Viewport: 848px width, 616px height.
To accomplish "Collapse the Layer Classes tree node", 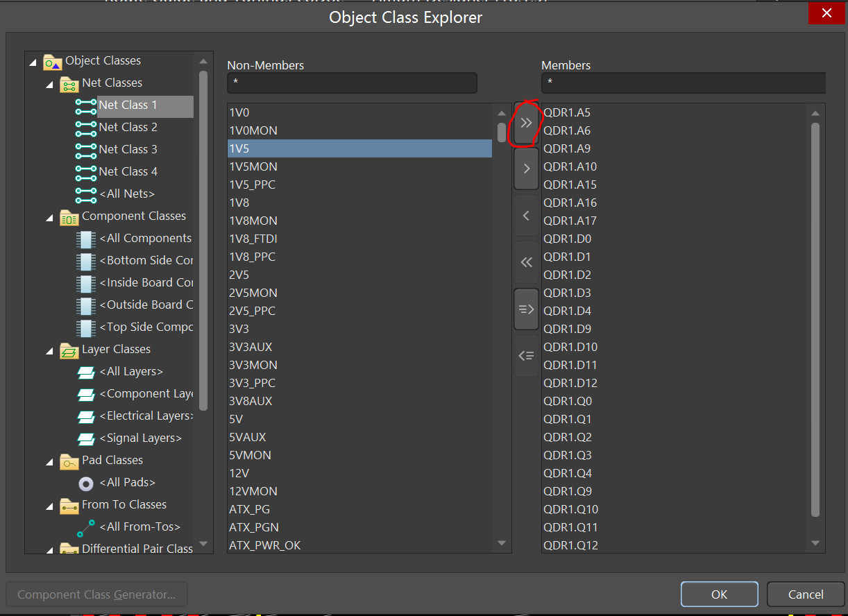I will point(50,351).
